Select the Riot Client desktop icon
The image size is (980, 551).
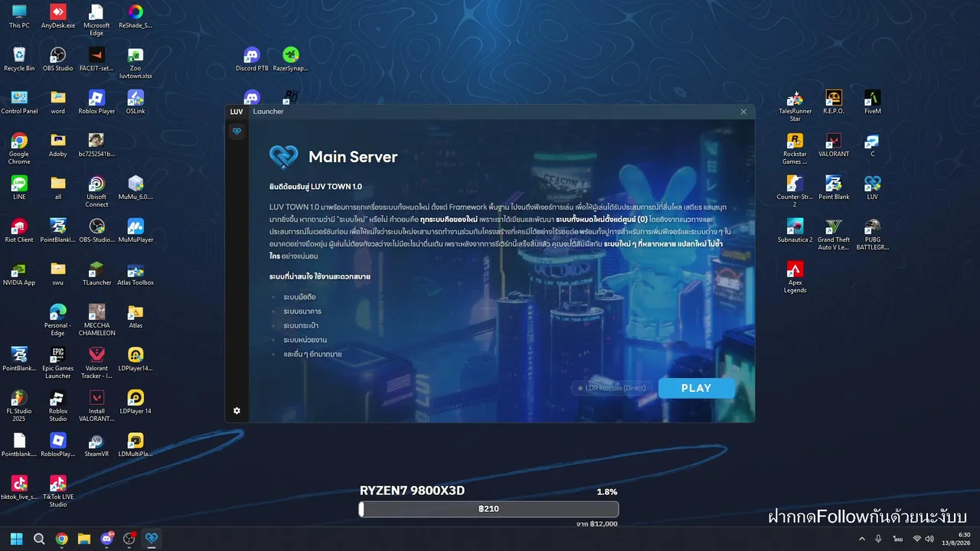pyautogui.click(x=19, y=230)
